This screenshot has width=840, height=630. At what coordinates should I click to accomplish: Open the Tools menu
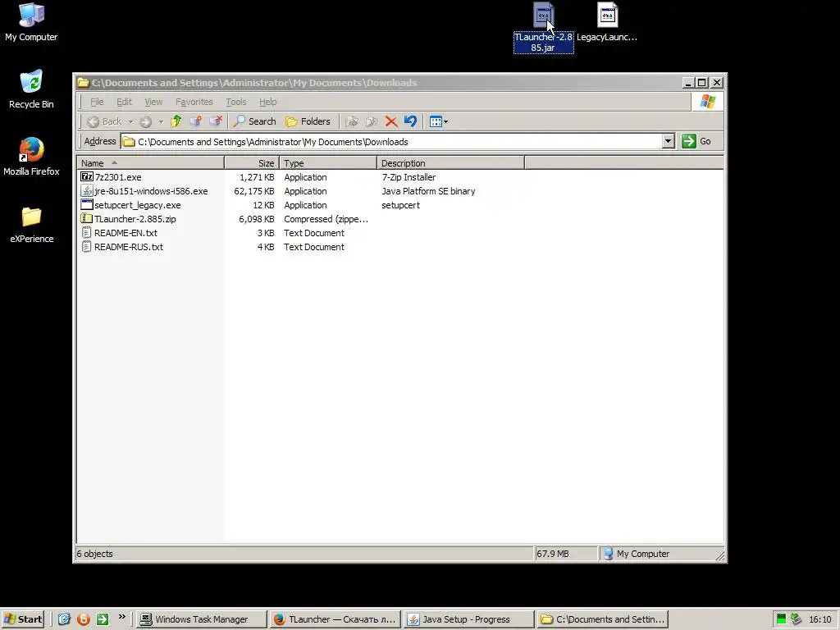(x=235, y=102)
